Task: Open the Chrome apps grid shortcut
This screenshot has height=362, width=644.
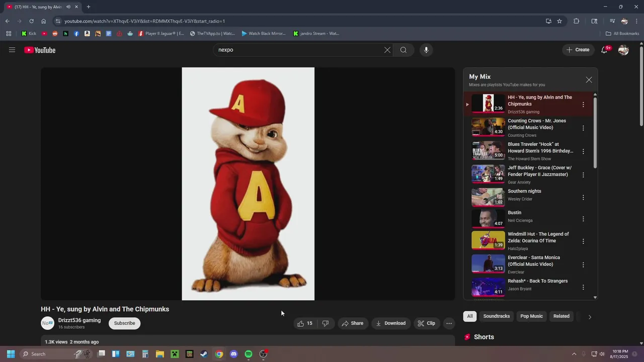Action: click(9, 34)
